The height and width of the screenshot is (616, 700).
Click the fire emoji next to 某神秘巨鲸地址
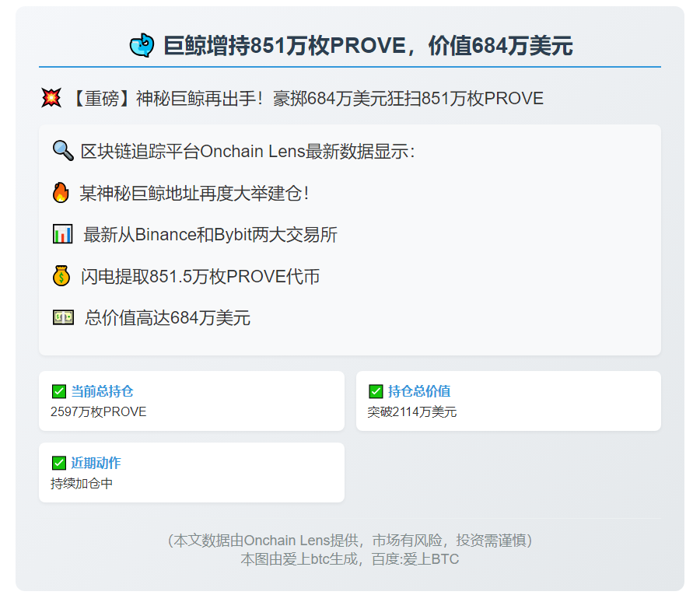[x=61, y=193]
